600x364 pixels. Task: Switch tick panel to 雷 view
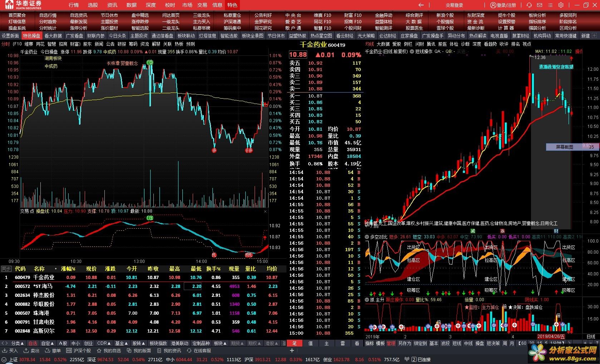coord(342,343)
